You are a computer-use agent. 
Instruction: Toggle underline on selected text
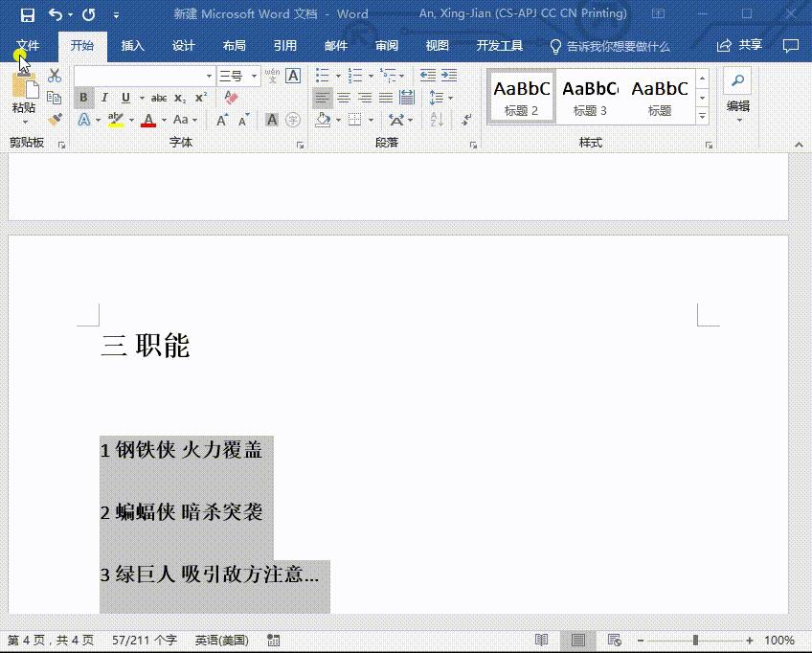124,97
